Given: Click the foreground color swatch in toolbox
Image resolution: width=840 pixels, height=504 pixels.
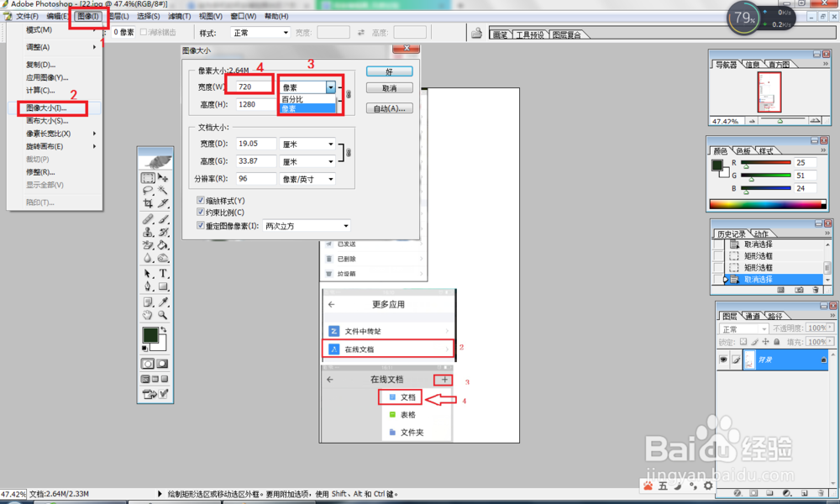Looking at the screenshot, I should (150, 335).
